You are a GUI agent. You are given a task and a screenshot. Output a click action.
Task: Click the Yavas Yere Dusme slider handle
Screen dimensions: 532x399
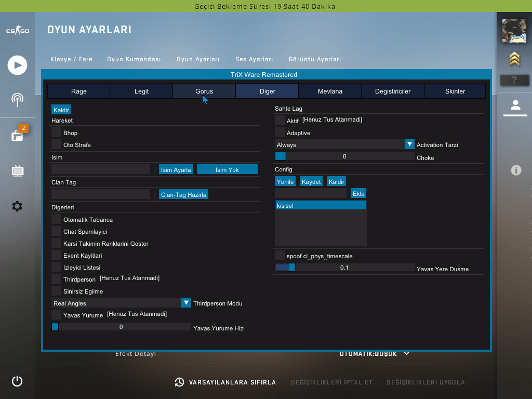coord(291,268)
